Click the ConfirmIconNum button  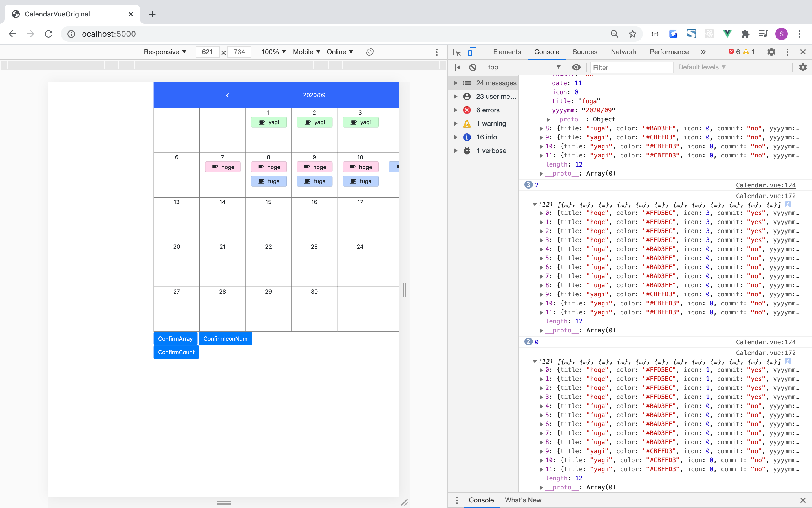226,339
